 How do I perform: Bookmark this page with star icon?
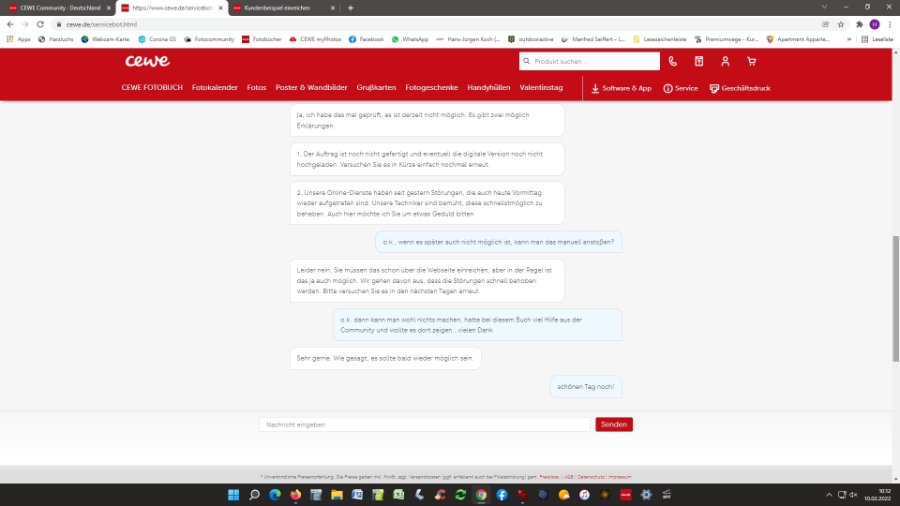[x=841, y=24]
